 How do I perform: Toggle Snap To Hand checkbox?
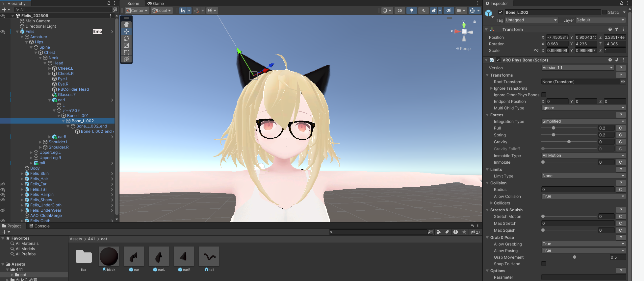click(544, 264)
